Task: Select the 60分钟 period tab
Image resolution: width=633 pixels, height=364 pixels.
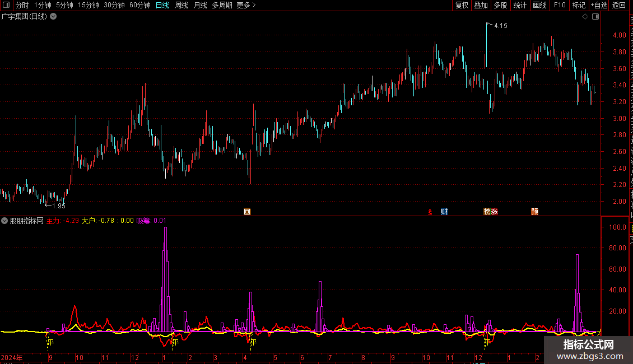Action: 140,5
